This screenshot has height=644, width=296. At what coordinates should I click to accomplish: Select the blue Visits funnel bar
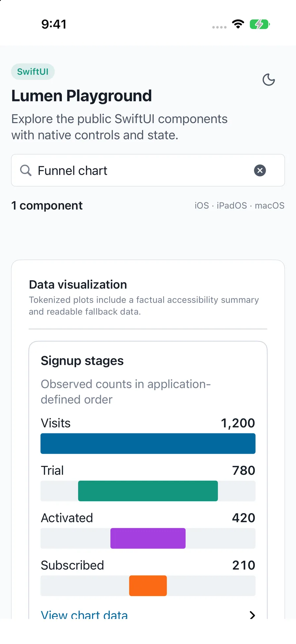[x=148, y=444]
